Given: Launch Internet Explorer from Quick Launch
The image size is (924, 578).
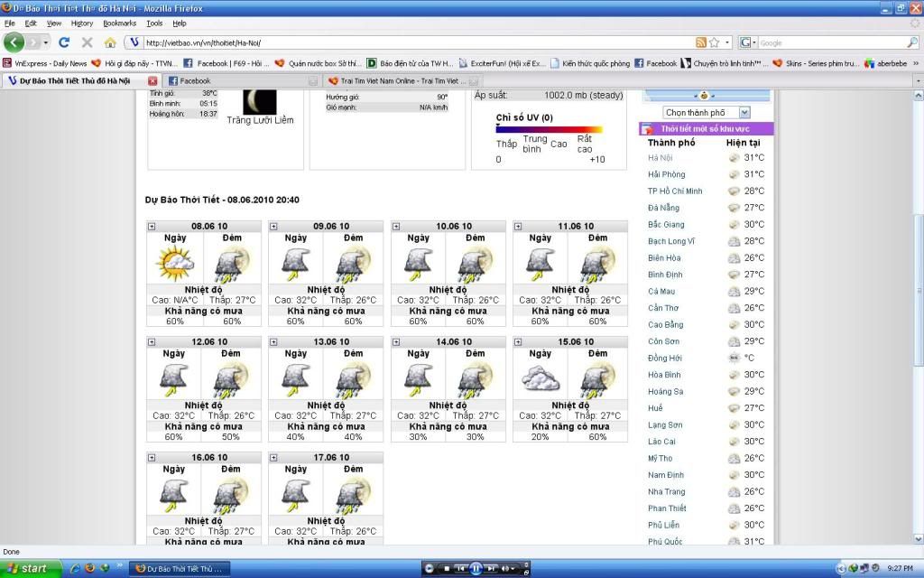Looking at the screenshot, I should 75,569.
